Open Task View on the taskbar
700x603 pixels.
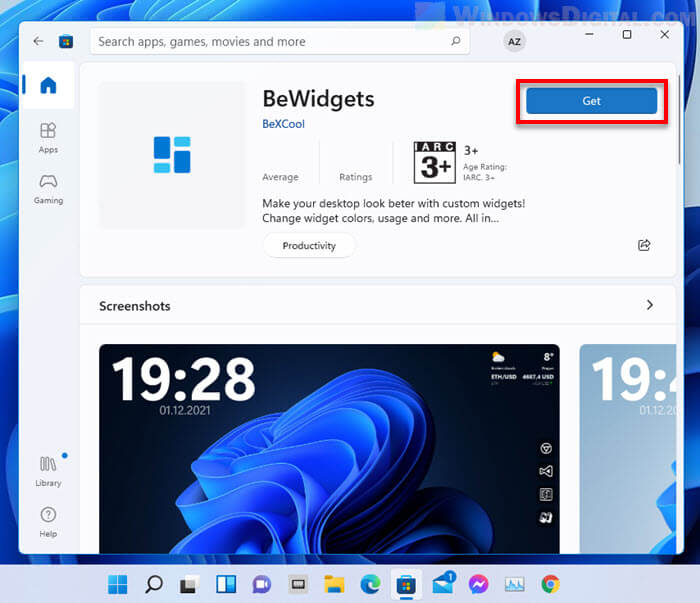[x=189, y=584]
